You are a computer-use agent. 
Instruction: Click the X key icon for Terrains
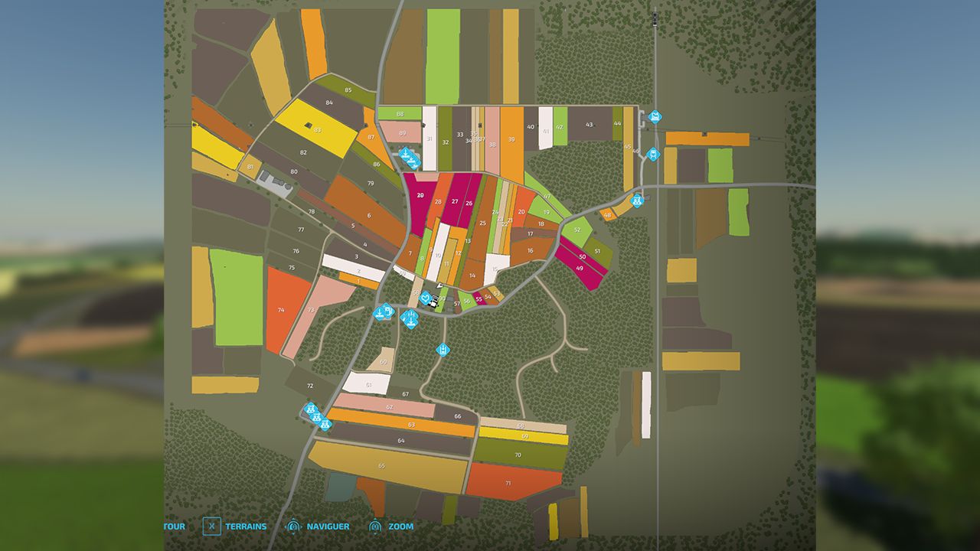(x=212, y=527)
